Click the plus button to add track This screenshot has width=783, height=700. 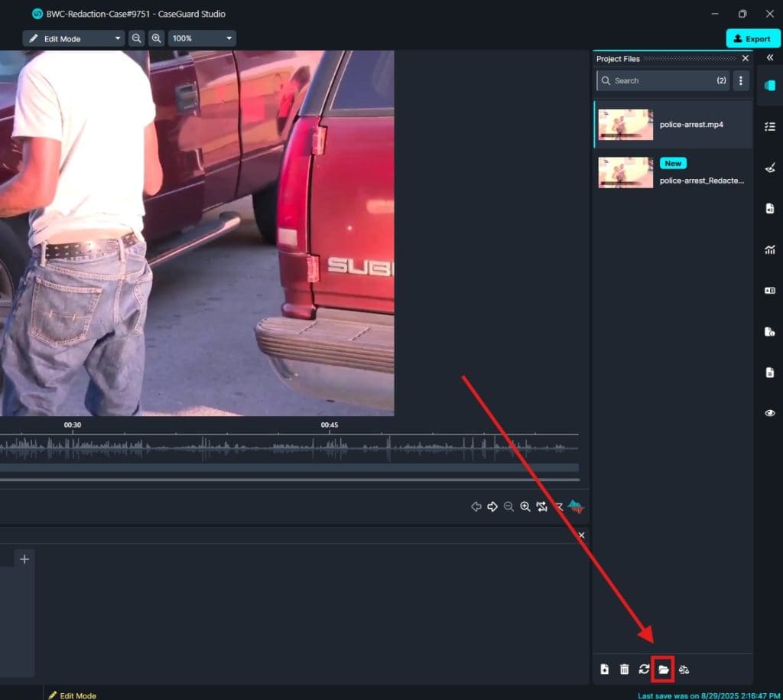coord(24,559)
